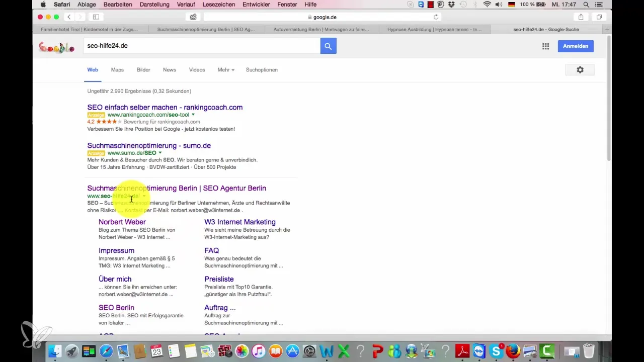Viewport: 644px width, 362px height.
Task: Open the FAQ sitelink
Action: pyautogui.click(x=211, y=250)
